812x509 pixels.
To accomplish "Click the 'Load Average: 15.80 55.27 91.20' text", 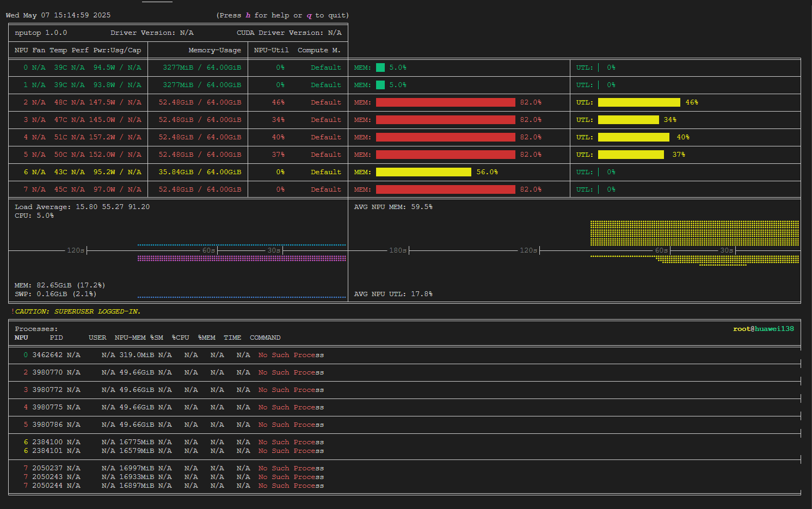I will 82,207.
